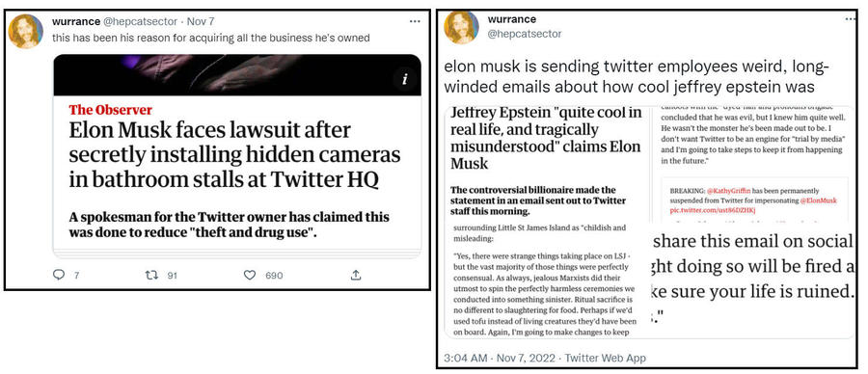Open the left tweet's wurrance profile avatar
The width and height of the screenshot is (868, 374).
pyautogui.click(x=25, y=31)
